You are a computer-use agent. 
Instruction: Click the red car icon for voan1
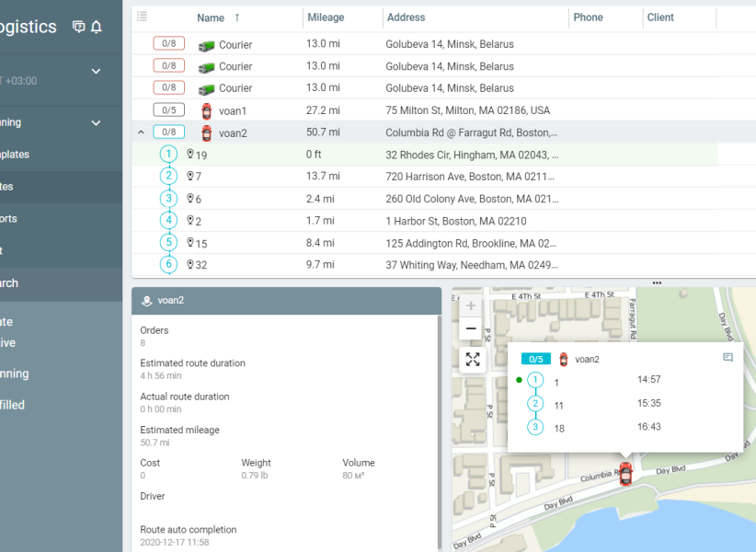click(206, 111)
